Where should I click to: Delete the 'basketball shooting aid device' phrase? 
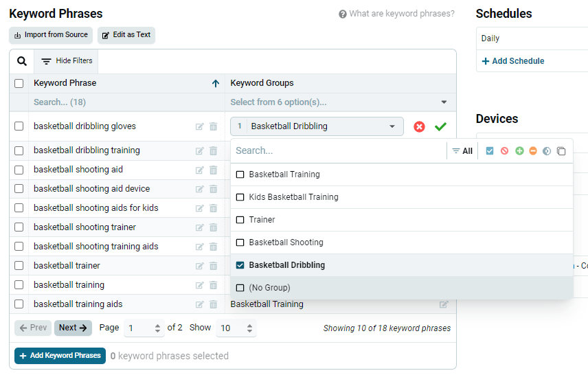click(x=214, y=189)
